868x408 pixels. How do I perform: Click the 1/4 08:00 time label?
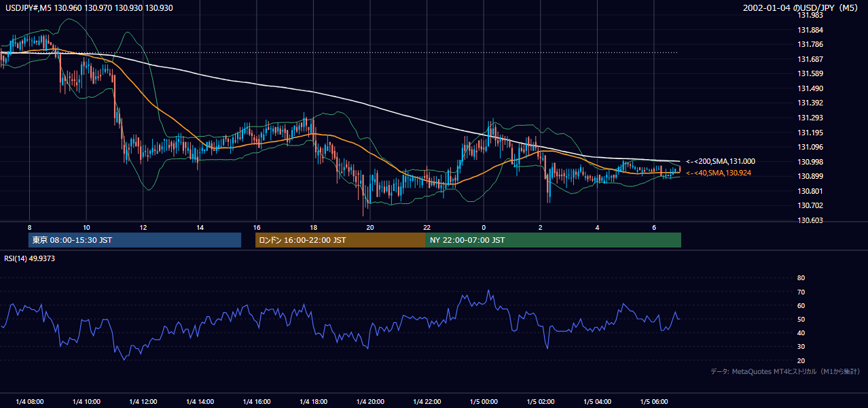coord(29,401)
